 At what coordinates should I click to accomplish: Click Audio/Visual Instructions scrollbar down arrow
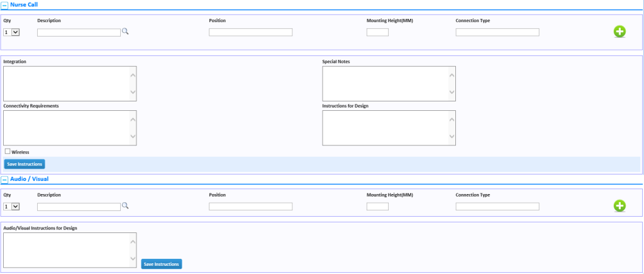pyautogui.click(x=133, y=259)
